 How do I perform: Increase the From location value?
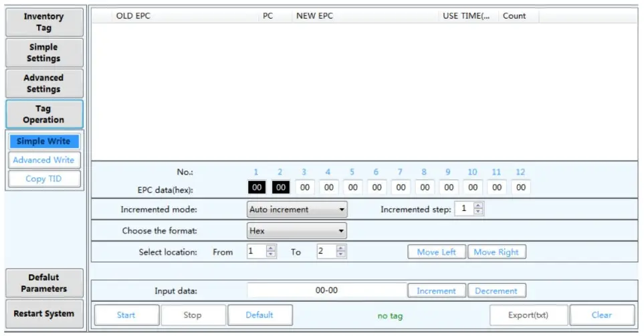271,248
